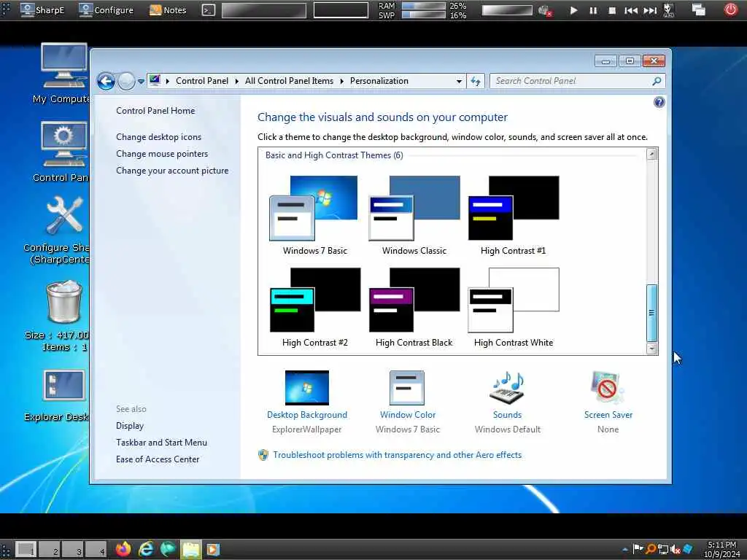This screenshot has height=560, width=747.
Task: Click the search magnifier icon
Action: point(657,81)
